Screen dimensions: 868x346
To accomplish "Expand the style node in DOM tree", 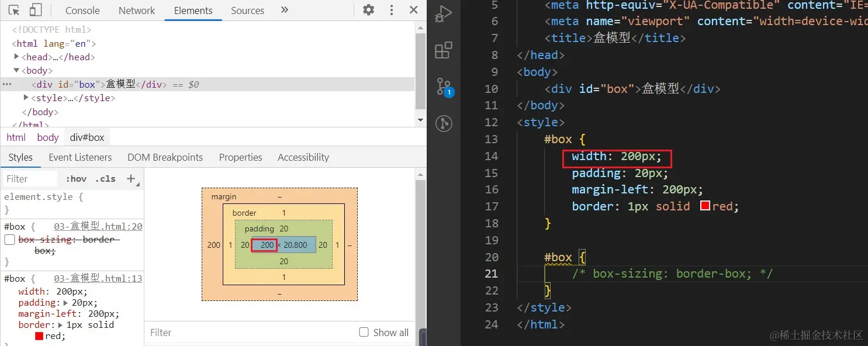I will click(26, 98).
